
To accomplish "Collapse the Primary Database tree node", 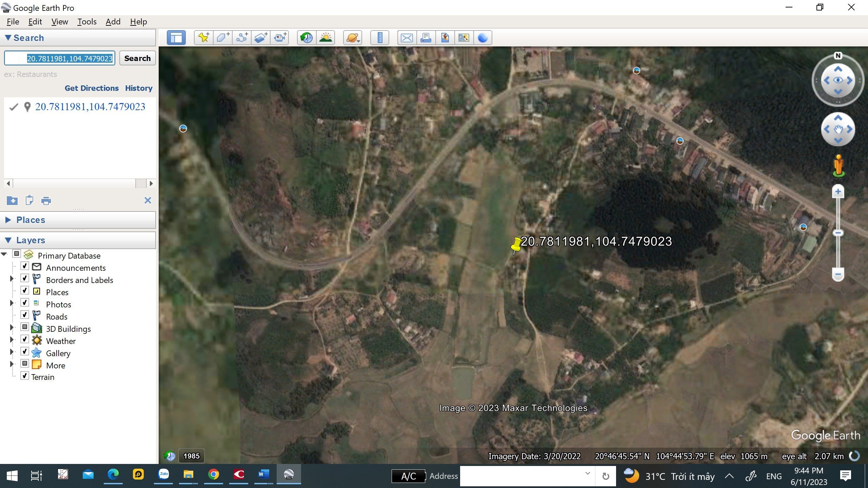I will 4,254.
